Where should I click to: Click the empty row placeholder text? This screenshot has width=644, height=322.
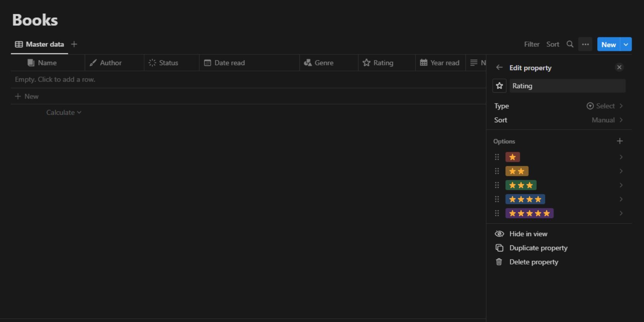pyautogui.click(x=55, y=79)
